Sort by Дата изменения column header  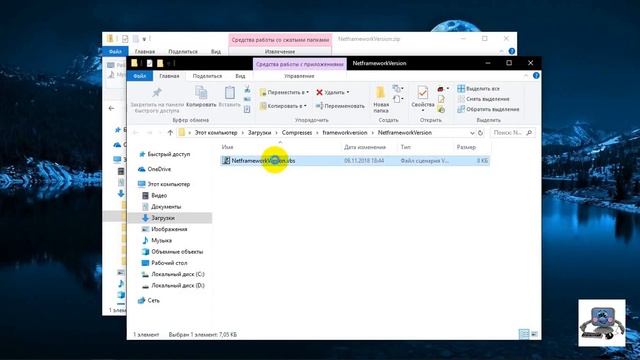point(365,147)
